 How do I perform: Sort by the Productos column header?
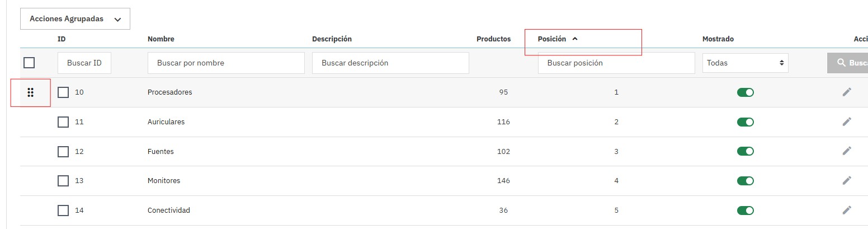493,39
